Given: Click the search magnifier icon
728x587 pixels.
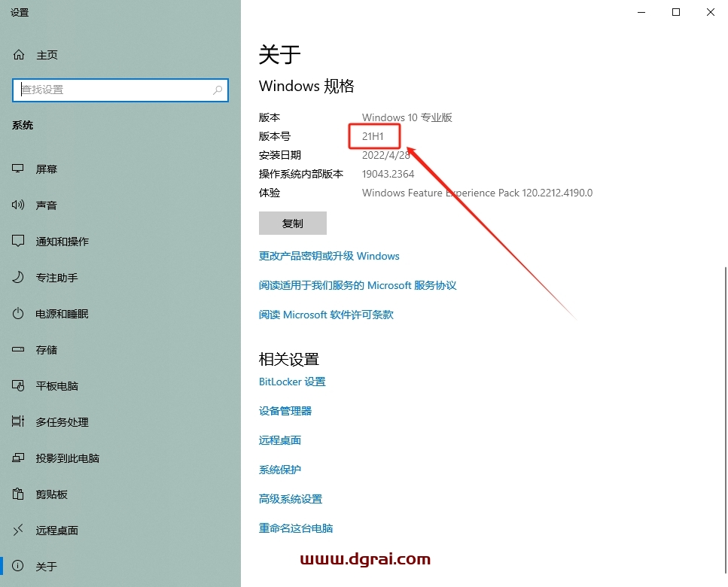Looking at the screenshot, I should pos(218,90).
